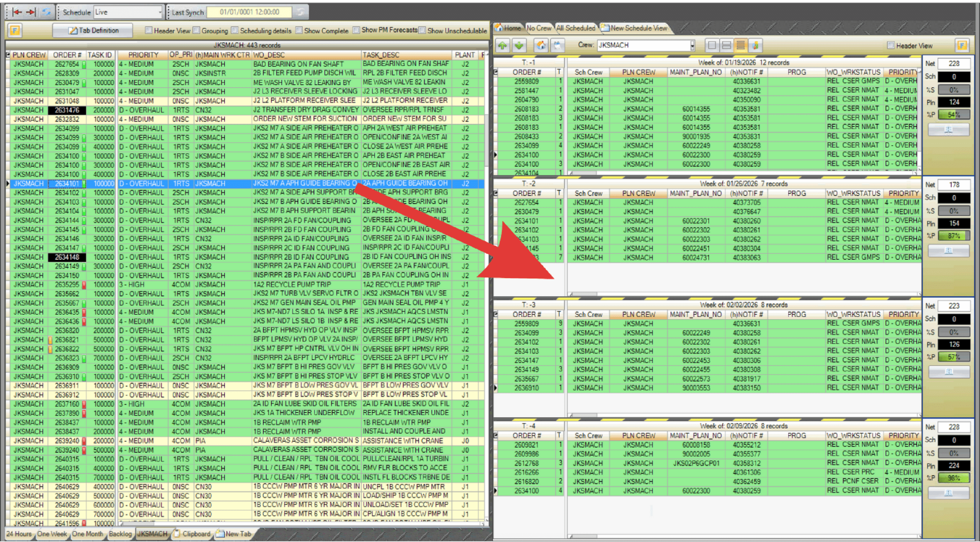Switch to the All Scheduled tab

click(575, 28)
